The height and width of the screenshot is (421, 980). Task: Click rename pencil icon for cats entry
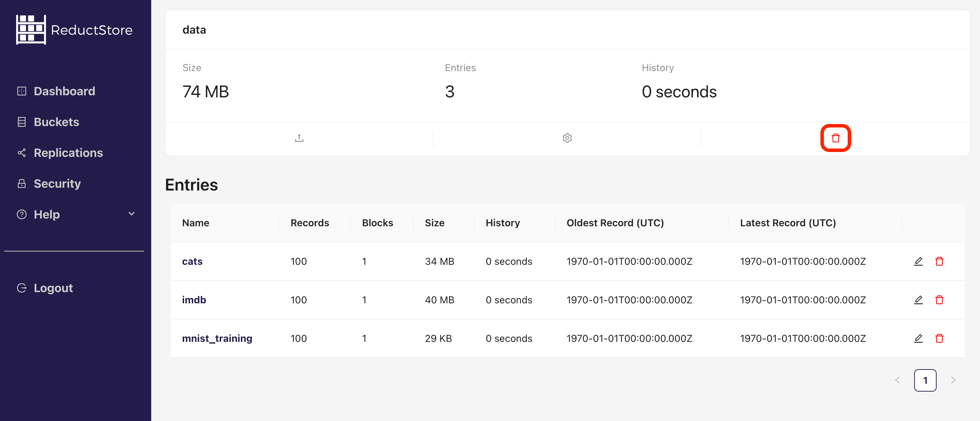[918, 262]
